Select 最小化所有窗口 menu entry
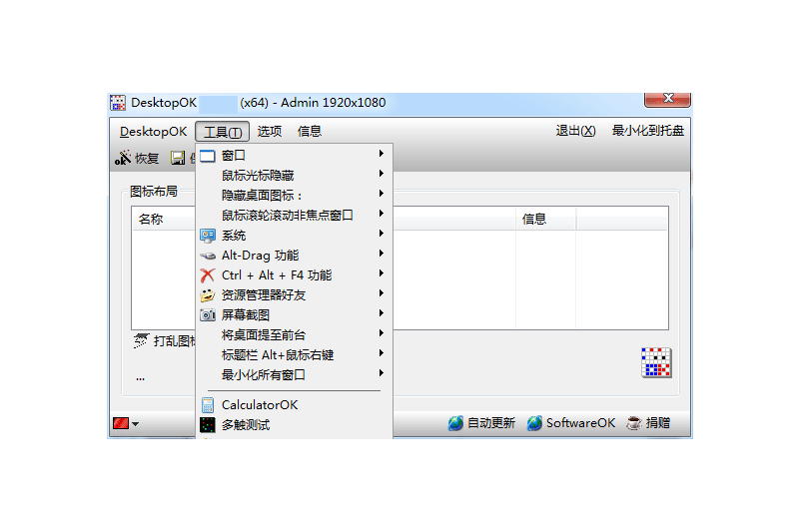 pyautogui.click(x=294, y=375)
